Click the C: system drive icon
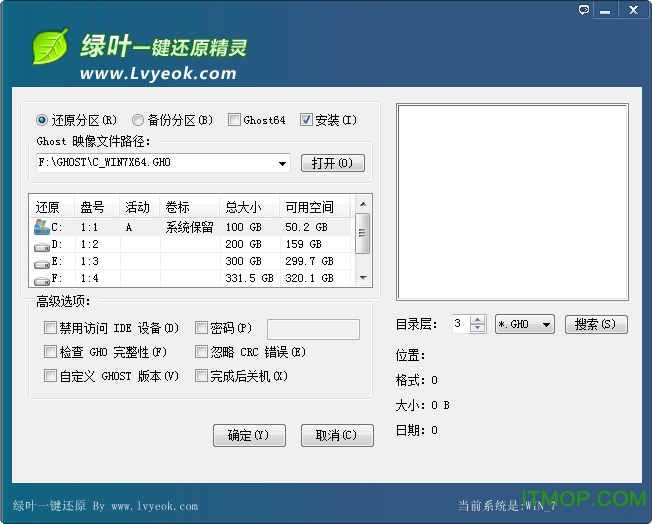Screen dimensions: 652x524 click(x=42, y=227)
